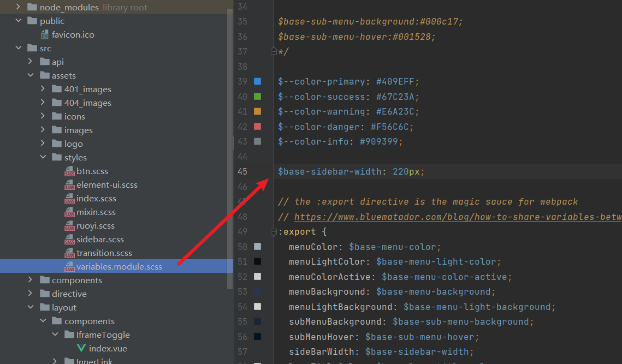622x364 pixels.
Task: Click the src folder icon
Action: pyautogui.click(x=32, y=48)
